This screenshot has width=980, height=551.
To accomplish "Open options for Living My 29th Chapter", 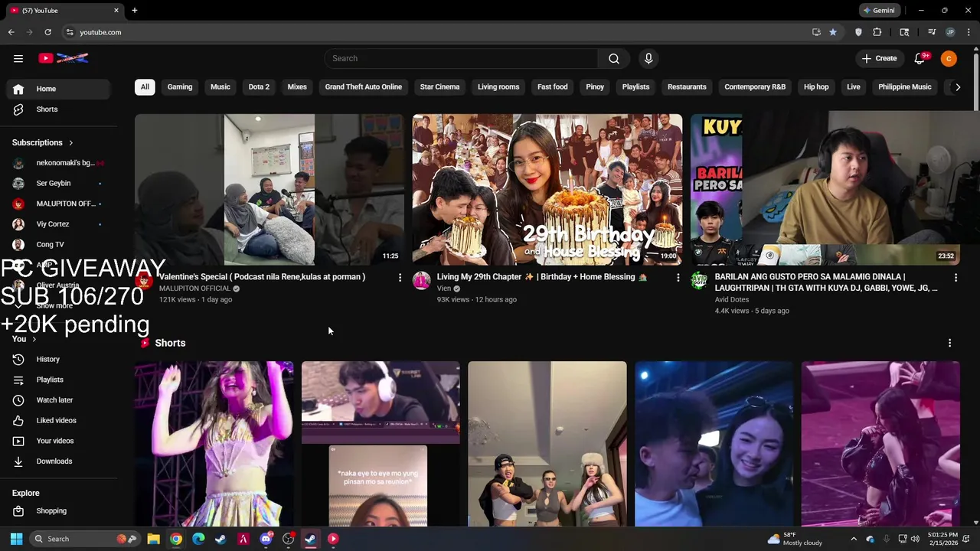I will point(678,278).
